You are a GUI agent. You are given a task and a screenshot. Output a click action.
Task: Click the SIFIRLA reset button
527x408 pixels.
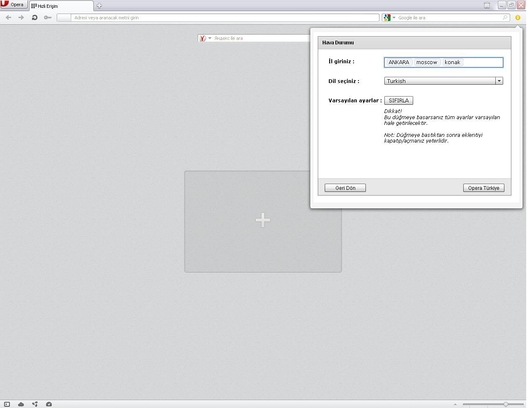[x=399, y=100]
